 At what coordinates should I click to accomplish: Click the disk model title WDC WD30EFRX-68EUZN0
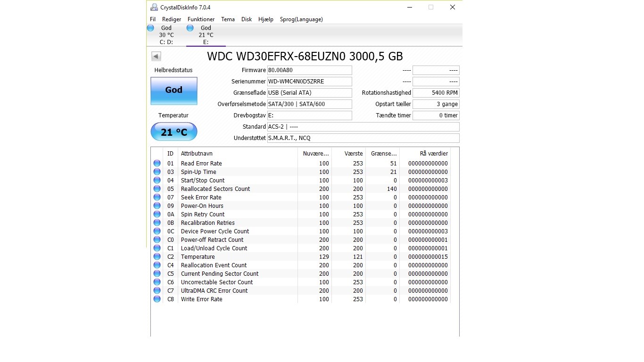[x=305, y=57]
